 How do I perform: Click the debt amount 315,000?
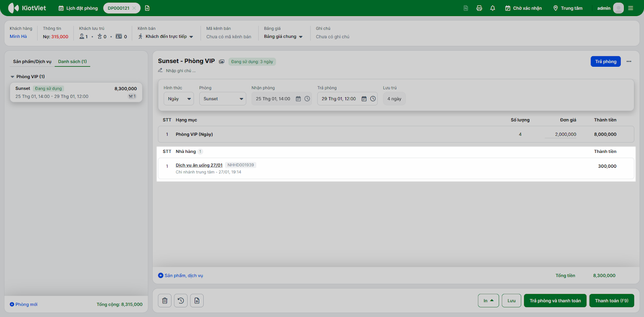[x=60, y=37]
